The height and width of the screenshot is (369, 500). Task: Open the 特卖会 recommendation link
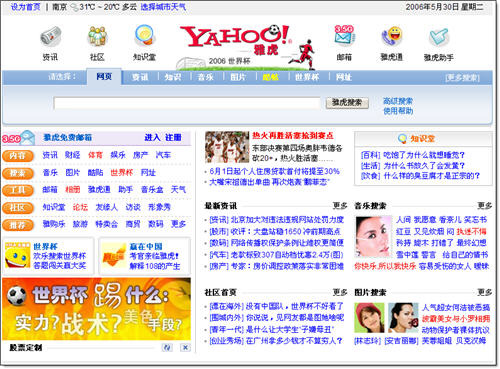pos(107,224)
